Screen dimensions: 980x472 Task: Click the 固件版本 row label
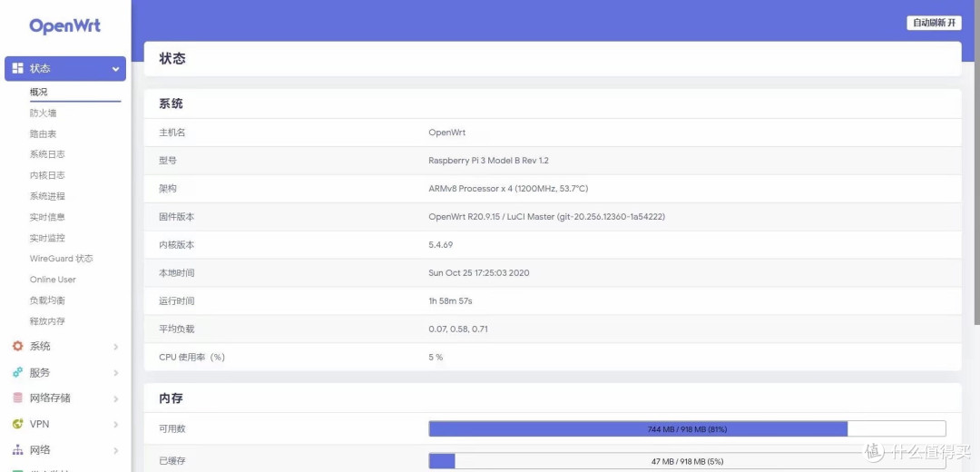177,217
